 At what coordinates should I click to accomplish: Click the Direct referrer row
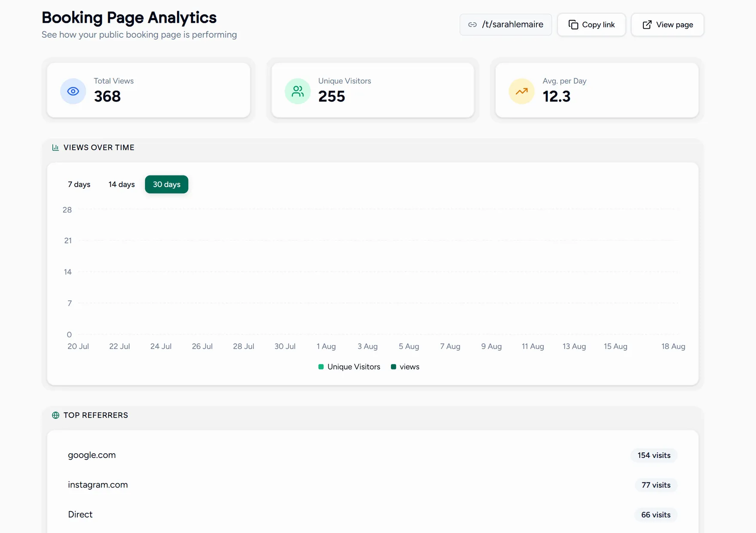372,515
